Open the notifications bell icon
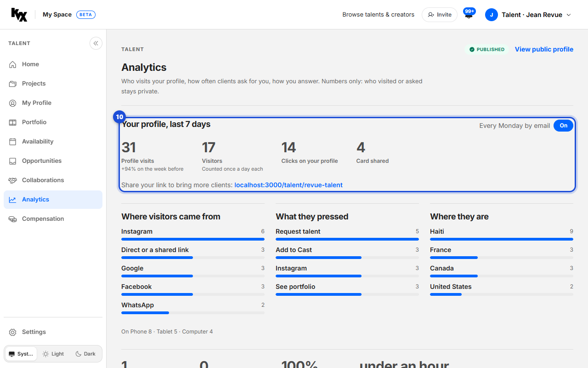Viewport: 588px width, 368px height. (x=469, y=15)
